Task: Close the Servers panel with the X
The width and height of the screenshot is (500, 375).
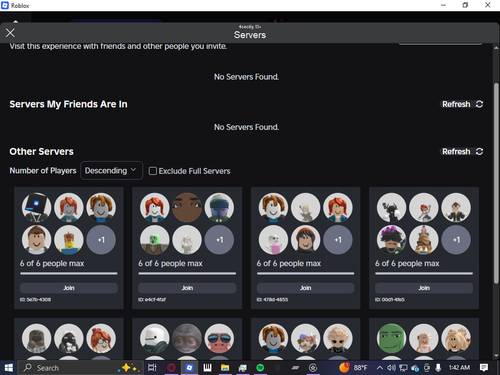Action: pos(10,33)
